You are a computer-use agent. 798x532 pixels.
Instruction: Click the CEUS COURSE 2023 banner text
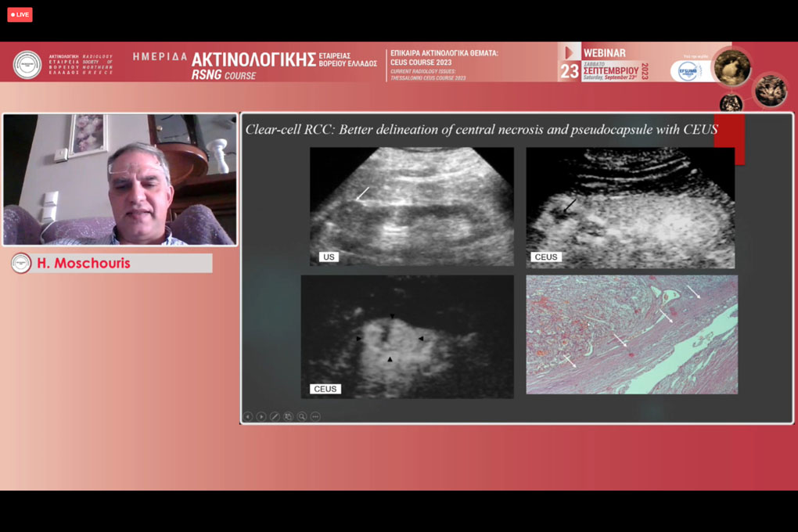tap(443, 62)
